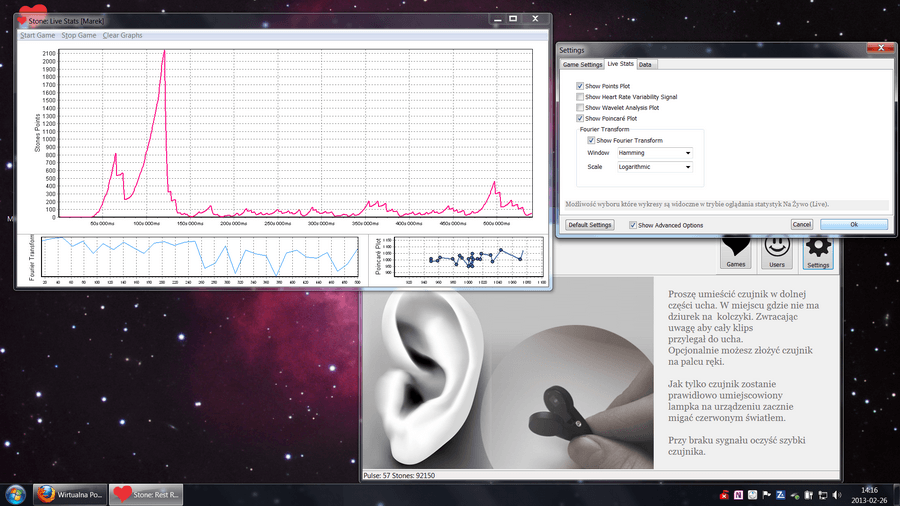Image resolution: width=900 pixels, height=506 pixels.
Task: Open the Games section heart icon
Action: (735, 253)
